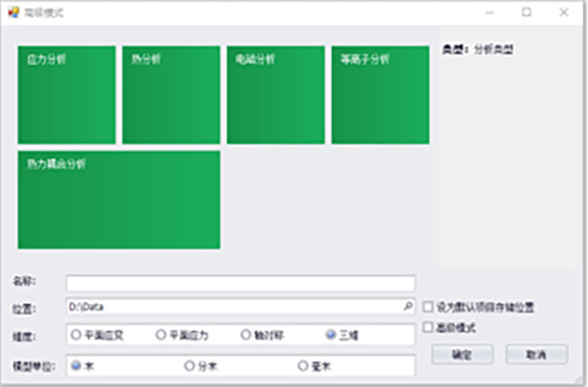Image resolution: width=588 pixels, height=387 pixels.
Task: Click the 取消 button
Action: (536, 354)
